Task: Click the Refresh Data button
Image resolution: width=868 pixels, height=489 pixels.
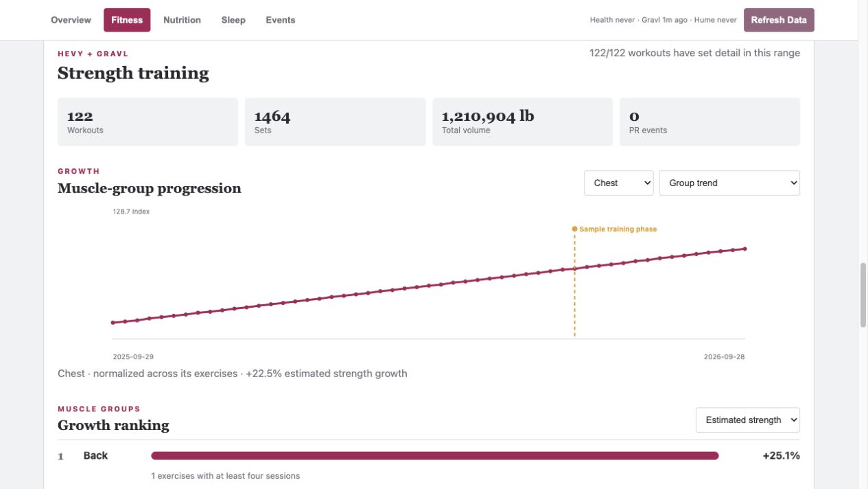Action: coord(779,20)
